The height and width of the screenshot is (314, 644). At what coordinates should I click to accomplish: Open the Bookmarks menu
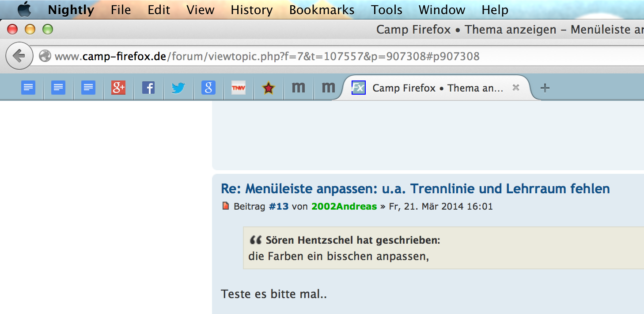tap(322, 10)
